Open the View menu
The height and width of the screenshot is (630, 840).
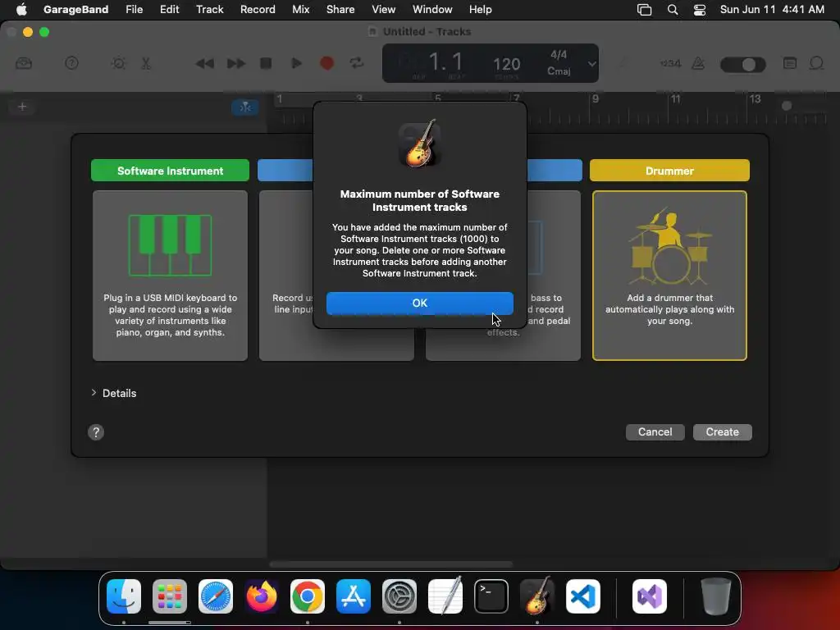(x=384, y=9)
